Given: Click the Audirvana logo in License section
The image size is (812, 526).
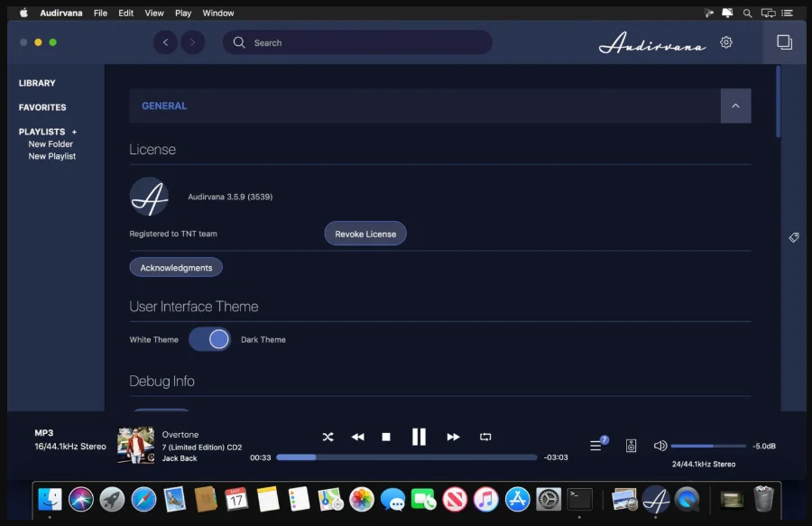Looking at the screenshot, I should [x=149, y=197].
